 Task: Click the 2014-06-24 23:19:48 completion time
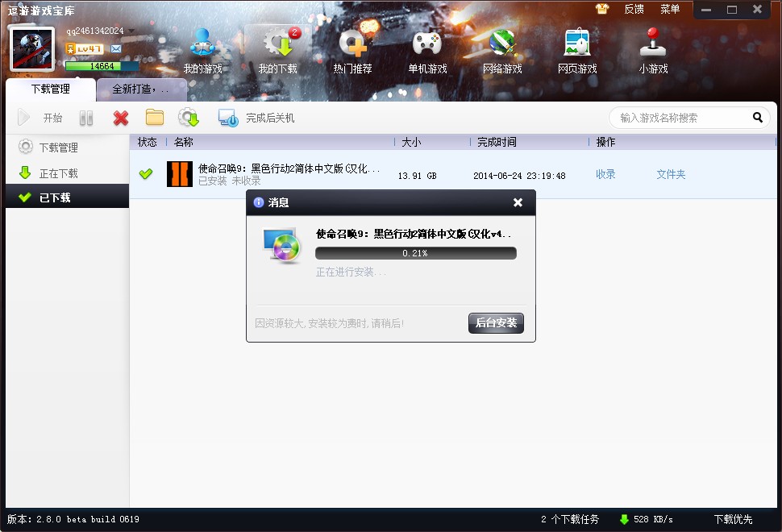519,176
